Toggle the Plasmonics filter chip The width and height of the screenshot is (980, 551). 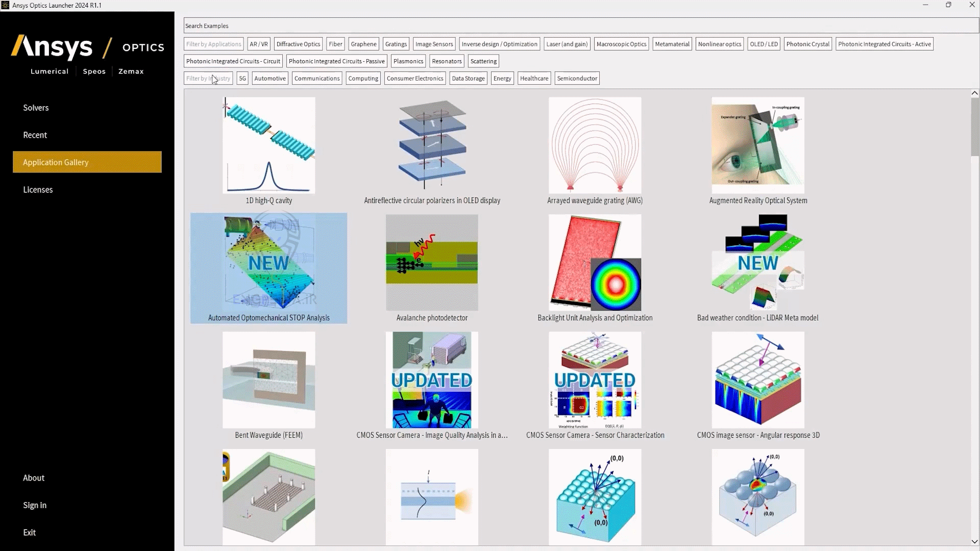point(408,61)
